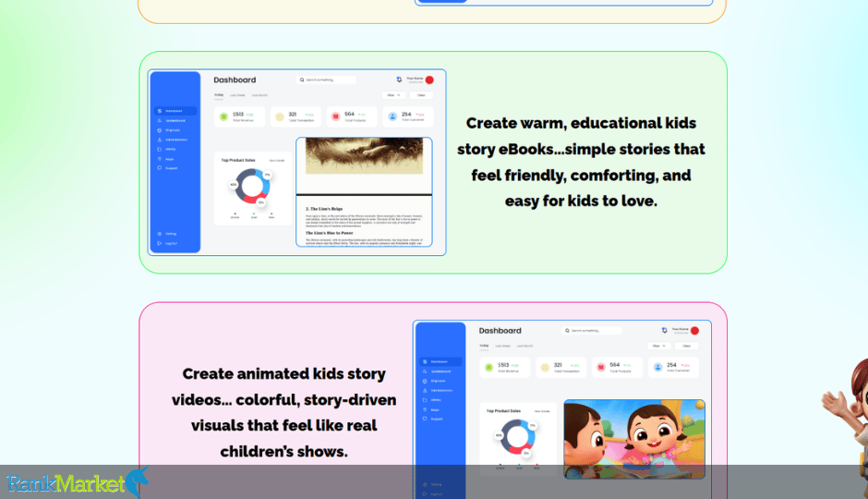Click yellow transaction icon in eBook mockup
868x499 pixels.
280,116
